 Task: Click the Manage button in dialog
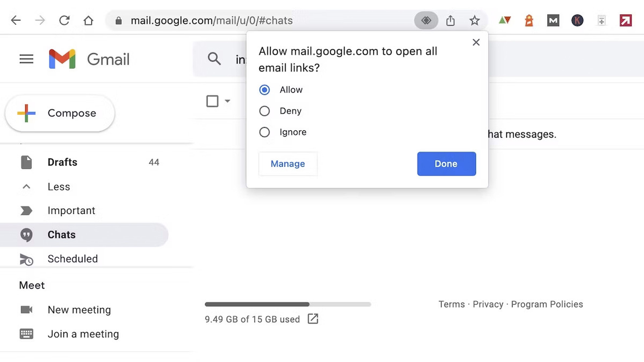288,164
